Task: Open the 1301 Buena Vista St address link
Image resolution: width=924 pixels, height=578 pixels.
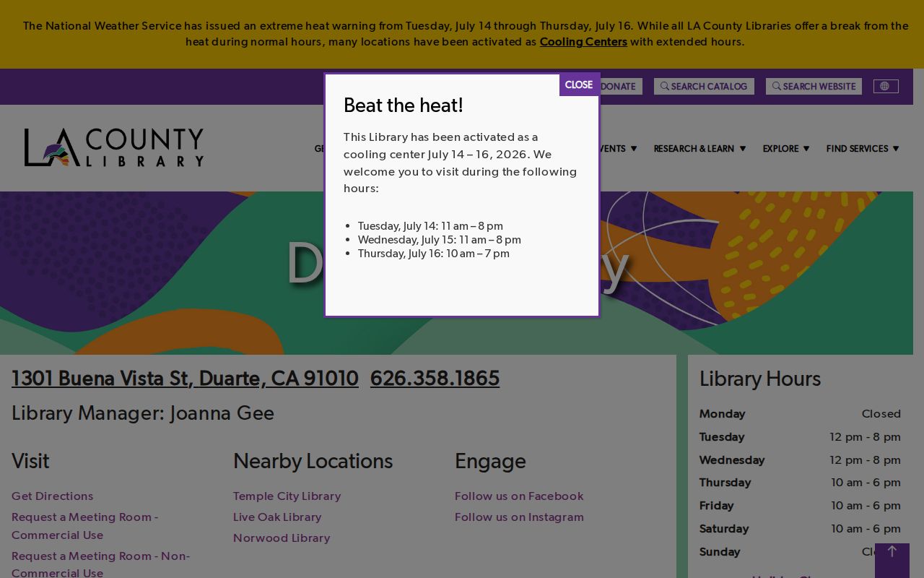Action: click(x=185, y=378)
